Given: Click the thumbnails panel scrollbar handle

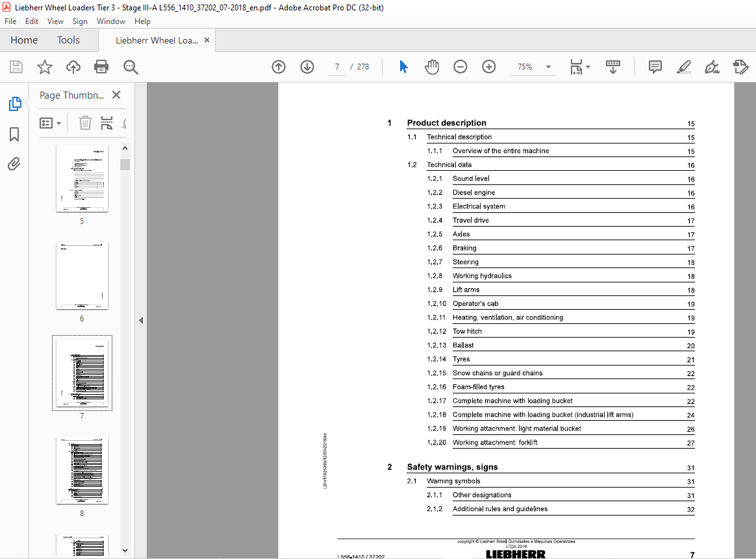Looking at the screenshot, I should pyautogui.click(x=125, y=164).
